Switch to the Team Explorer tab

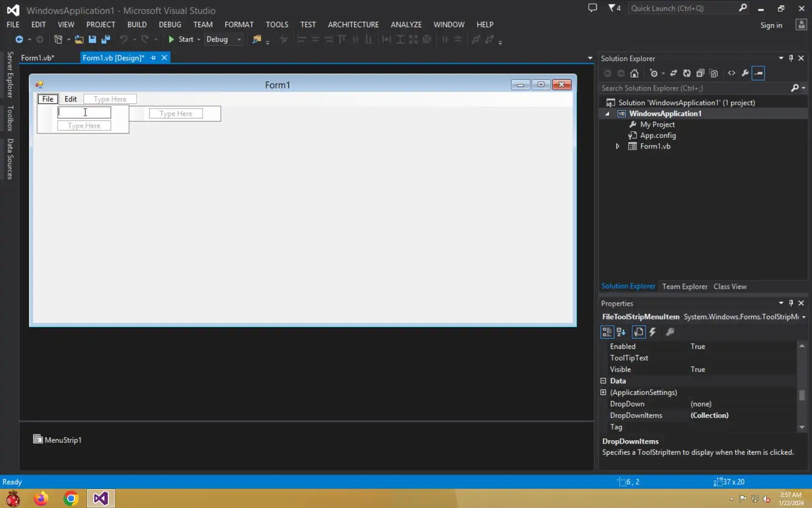[684, 286]
